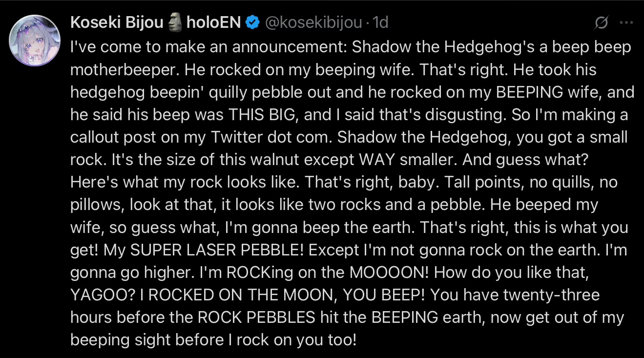Click the Grok slashed-circle icon

(x=602, y=22)
